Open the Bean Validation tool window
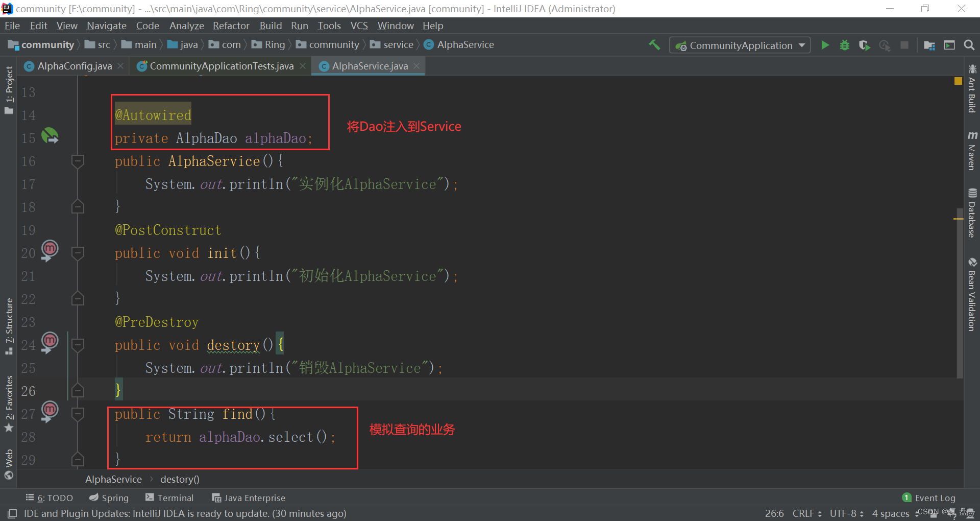This screenshot has width=980, height=521. point(972,294)
